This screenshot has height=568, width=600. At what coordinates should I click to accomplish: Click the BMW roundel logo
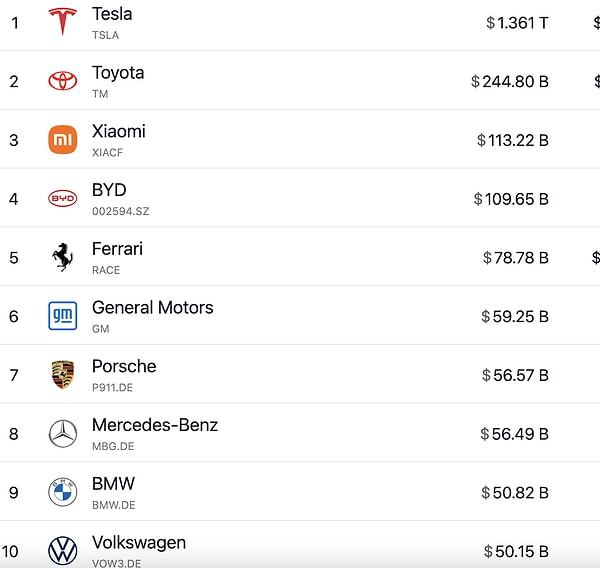pyautogui.click(x=63, y=492)
